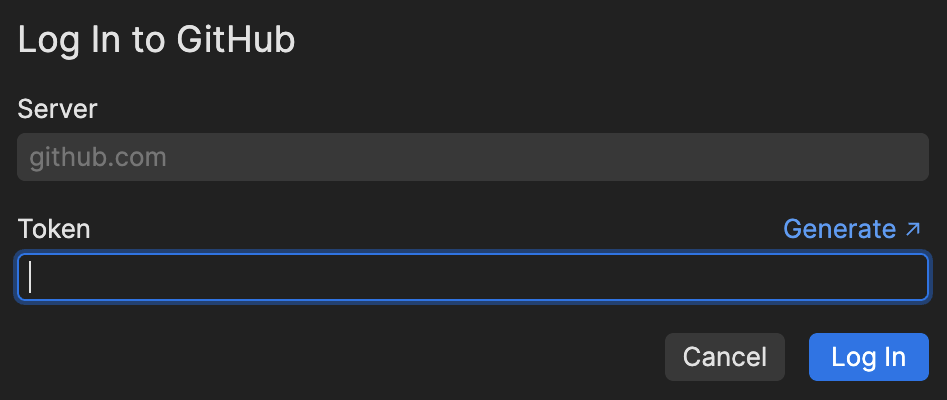Screen dimensions: 947x400
Task: Focus the Token input field
Action: pos(473,277)
